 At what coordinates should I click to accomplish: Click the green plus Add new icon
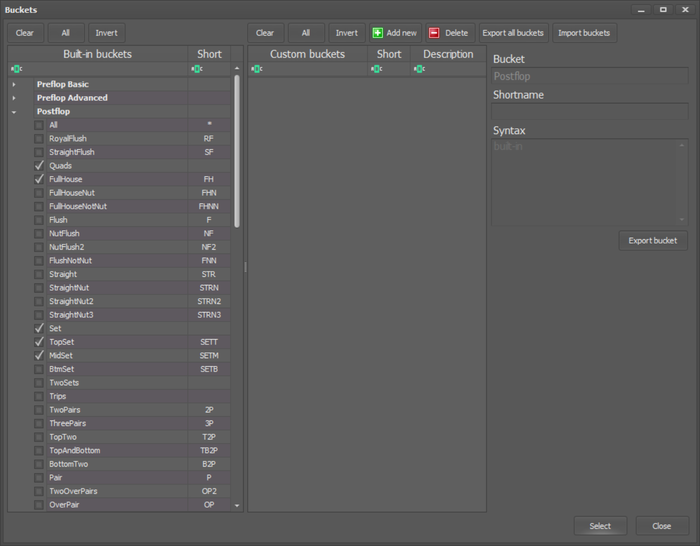coord(378,33)
